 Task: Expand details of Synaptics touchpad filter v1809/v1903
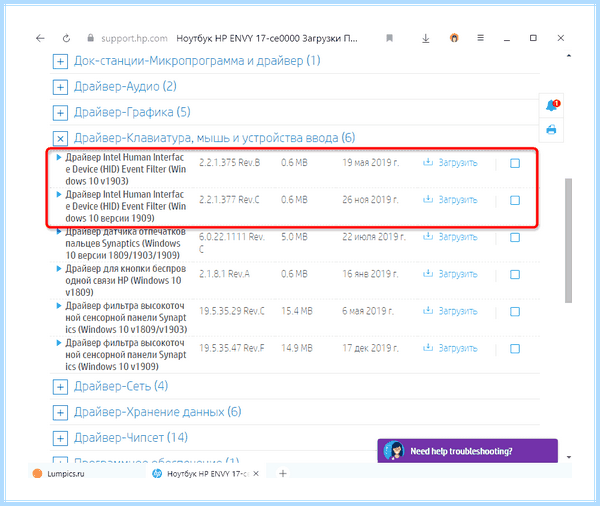coord(59,305)
